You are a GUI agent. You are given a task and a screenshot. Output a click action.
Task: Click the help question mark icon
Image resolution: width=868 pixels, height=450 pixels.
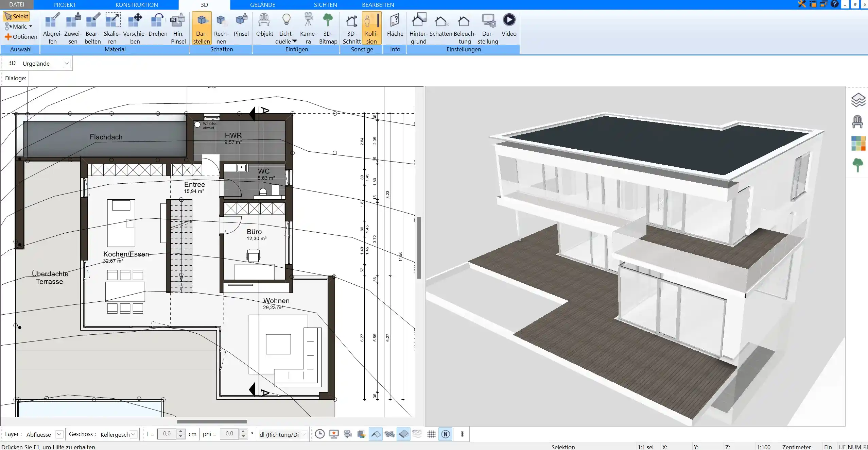pyautogui.click(x=834, y=4)
